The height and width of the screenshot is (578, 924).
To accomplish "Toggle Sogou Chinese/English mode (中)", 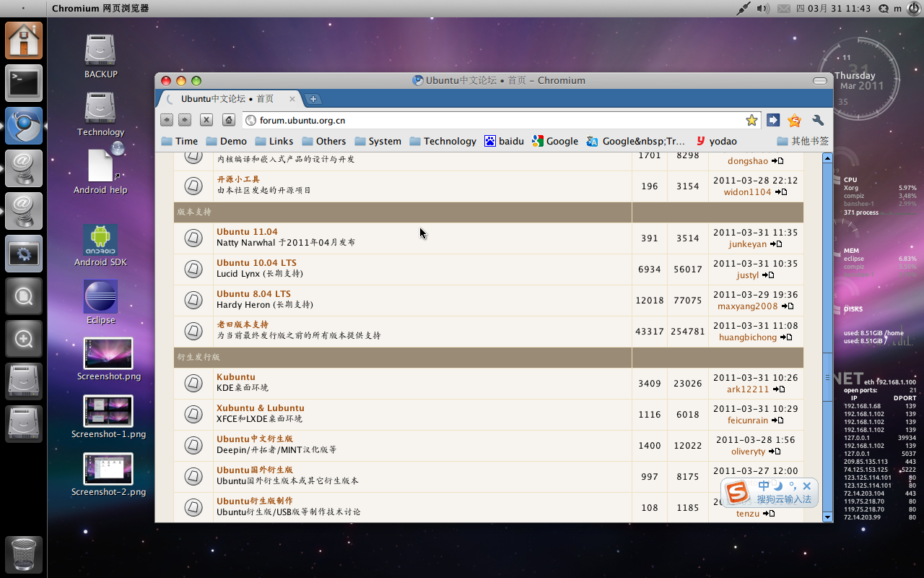I will coord(764,486).
